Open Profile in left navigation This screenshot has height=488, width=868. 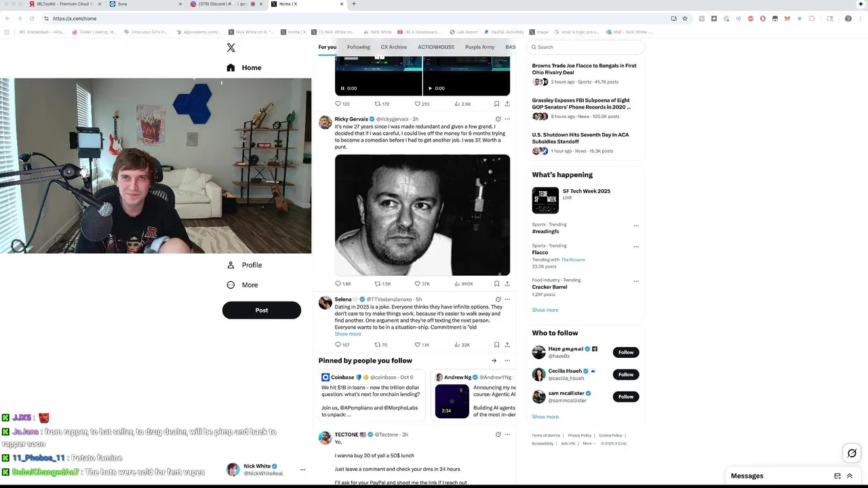[244, 265]
